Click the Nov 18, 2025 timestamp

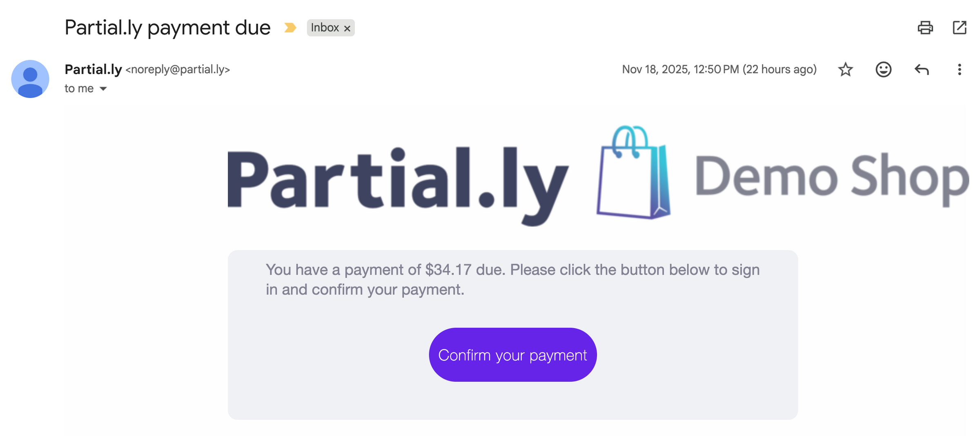pyautogui.click(x=719, y=69)
